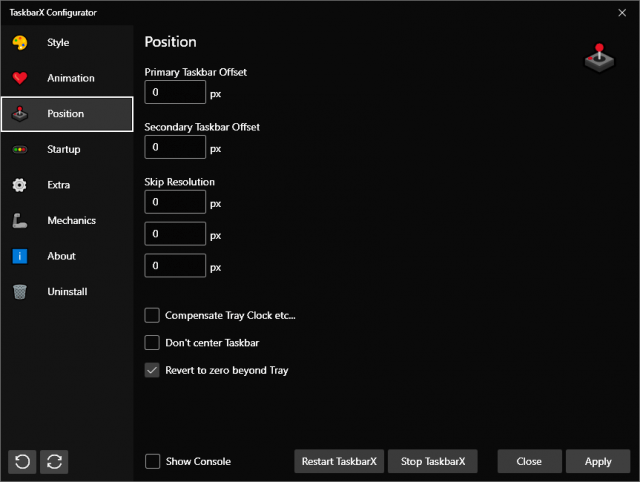The image size is (640, 482).
Task: Click the refresh arrows button at bottom left
Action: (54, 461)
